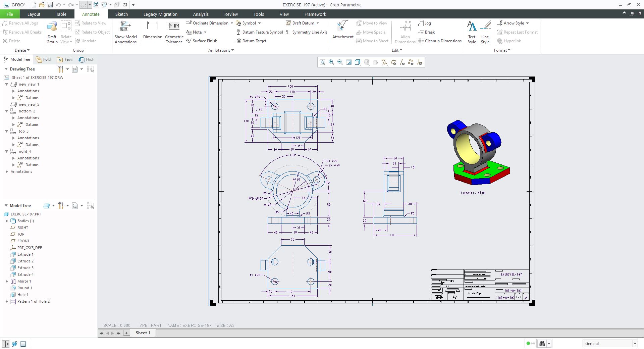Open the Geometric Tolerance tool
The image size is (644, 349).
(174, 32)
